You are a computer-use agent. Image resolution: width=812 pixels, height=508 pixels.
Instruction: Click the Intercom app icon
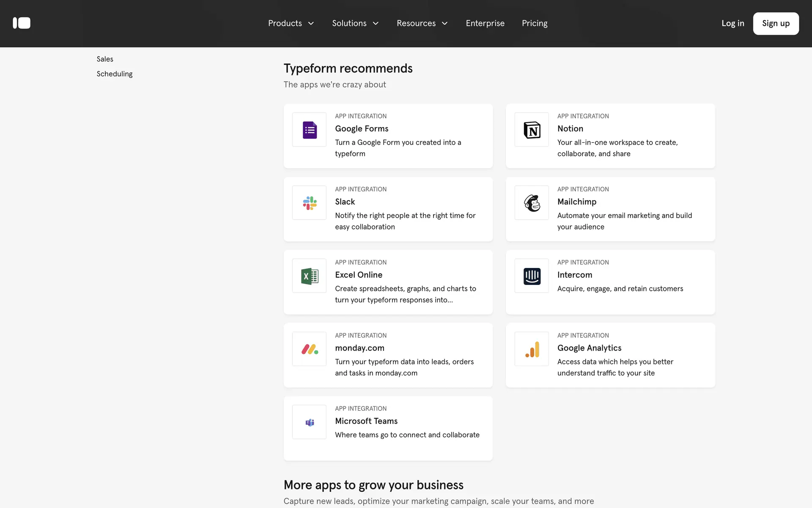532,276
